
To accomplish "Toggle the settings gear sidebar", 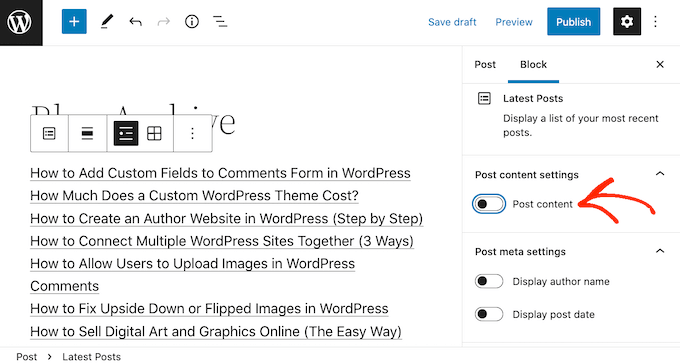I will coord(627,22).
